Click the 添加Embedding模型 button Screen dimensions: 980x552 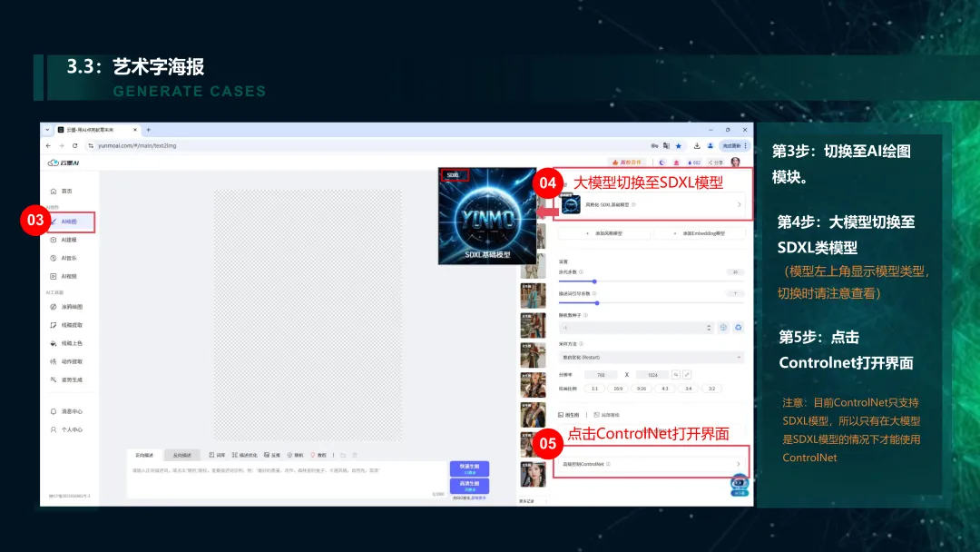(x=700, y=233)
